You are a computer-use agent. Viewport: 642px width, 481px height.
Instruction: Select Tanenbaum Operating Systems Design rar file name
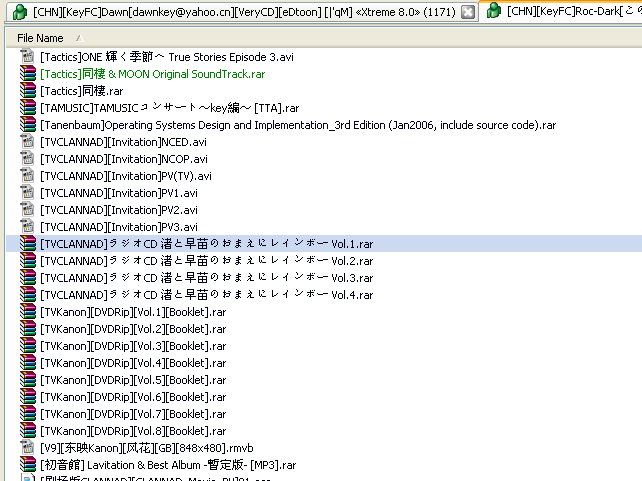(x=298, y=125)
